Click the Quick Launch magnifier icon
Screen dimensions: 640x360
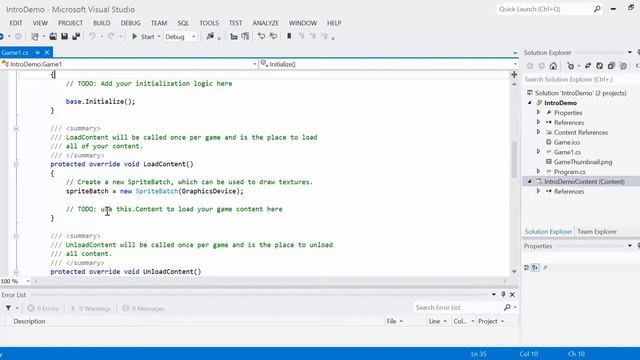[597, 9]
